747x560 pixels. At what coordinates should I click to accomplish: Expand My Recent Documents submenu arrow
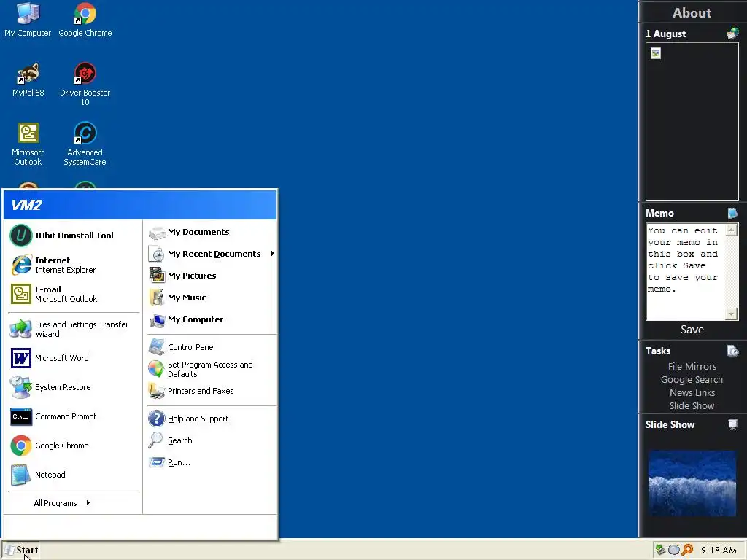click(273, 254)
